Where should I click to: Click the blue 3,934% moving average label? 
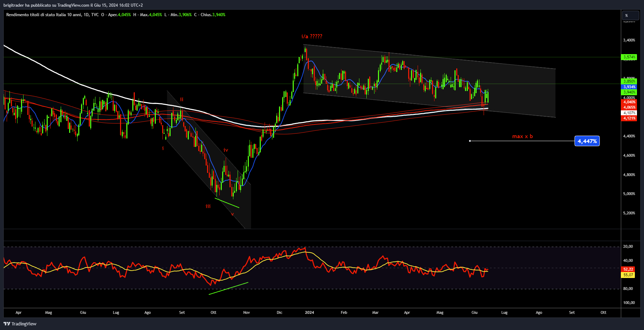(x=629, y=87)
